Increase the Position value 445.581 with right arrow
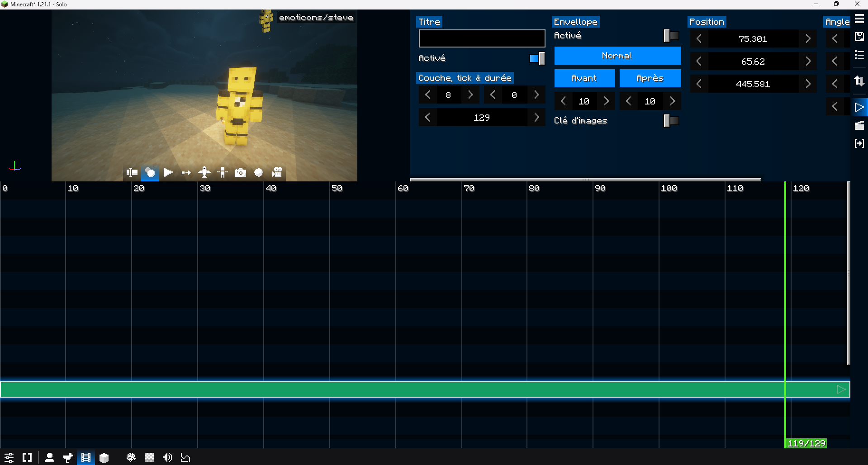 pos(808,84)
